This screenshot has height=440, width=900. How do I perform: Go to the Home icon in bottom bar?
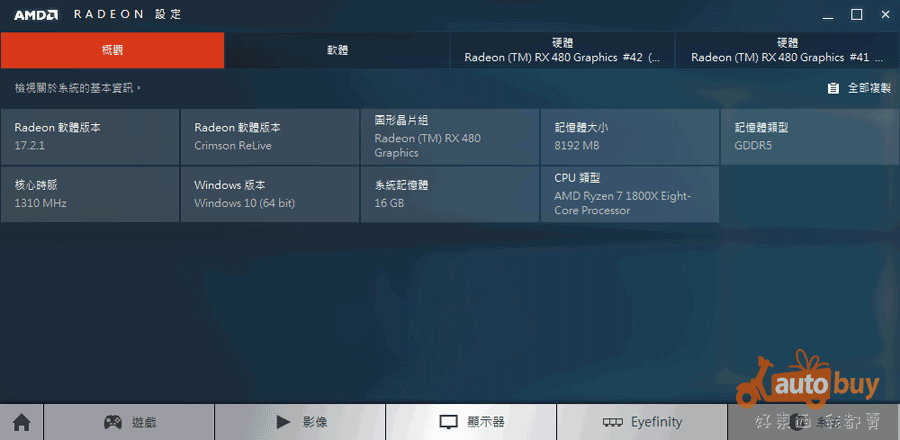tap(21, 422)
